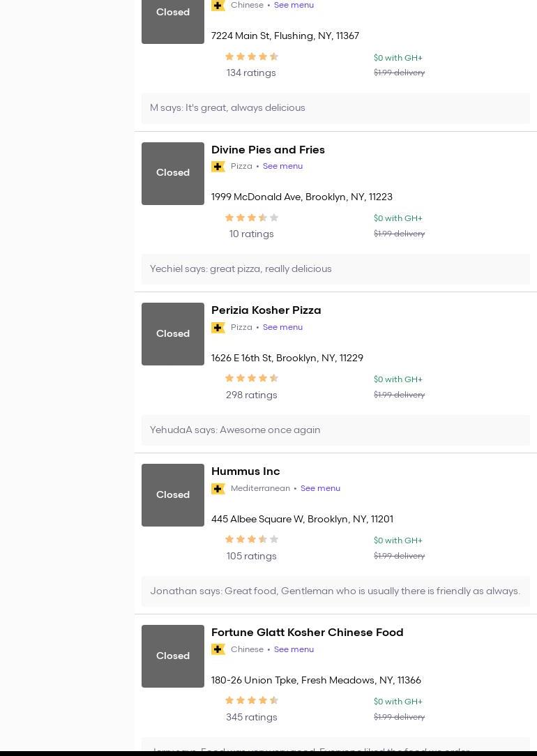Click star rating for Divine Pies and Fries

[x=251, y=218]
